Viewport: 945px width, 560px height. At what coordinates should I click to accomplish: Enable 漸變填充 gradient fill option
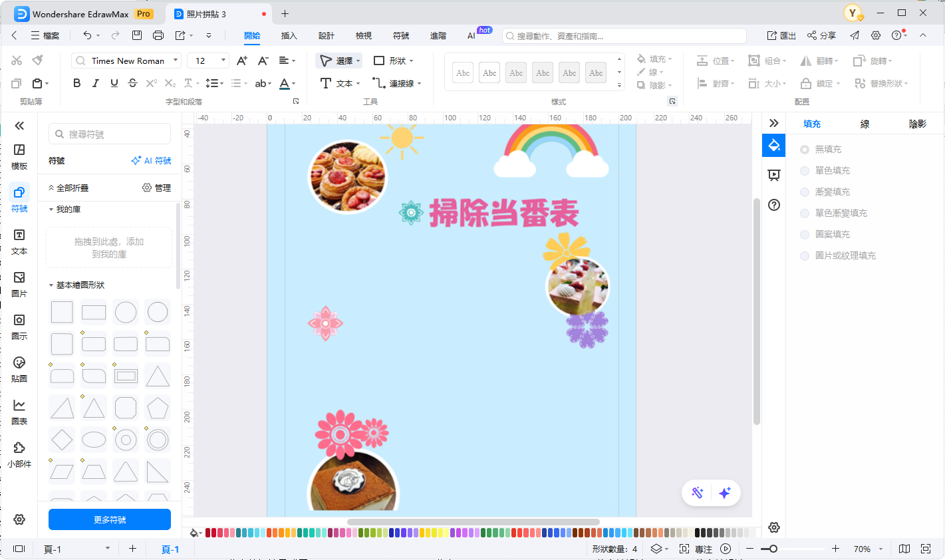click(805, 192)
